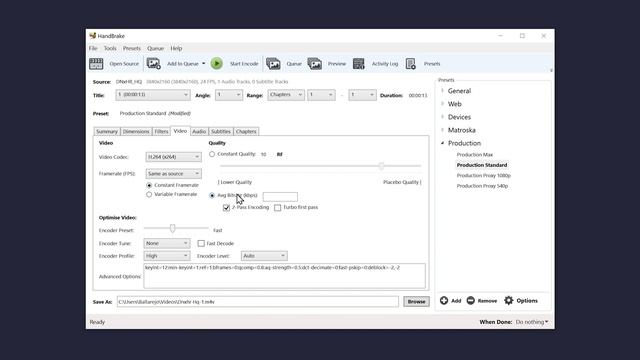Switch to the Chapters tab
This screenshot has width=640, height=360.
coord(246,131)
